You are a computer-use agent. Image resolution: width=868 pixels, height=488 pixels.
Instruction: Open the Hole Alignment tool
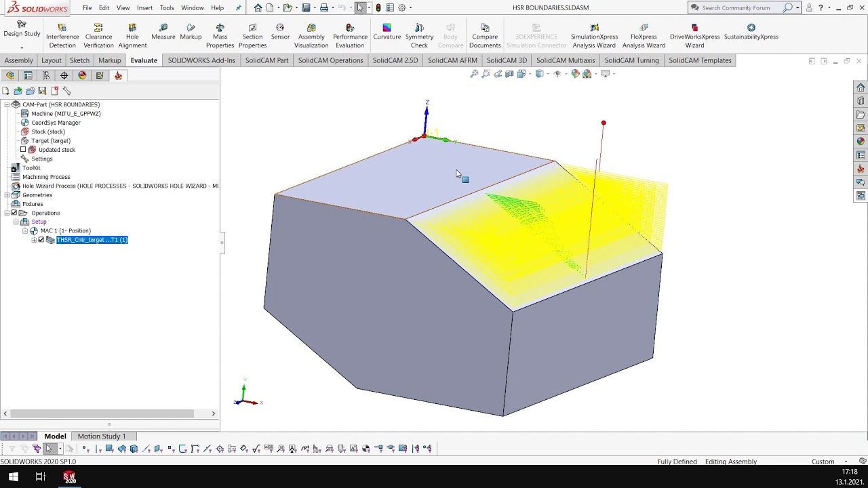132,36
